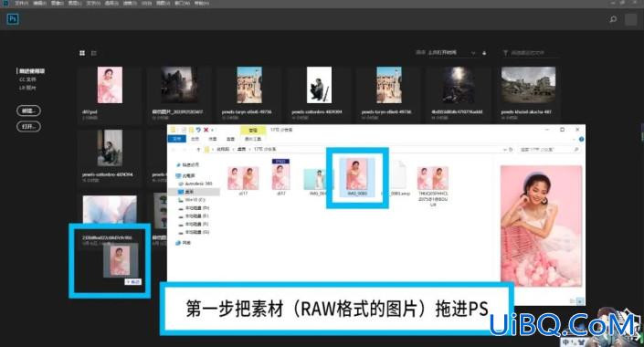Viewport: 644px width, 347px height.
Task: Open the 帮助 menu in Photoshop
Action: coord(201,4)
